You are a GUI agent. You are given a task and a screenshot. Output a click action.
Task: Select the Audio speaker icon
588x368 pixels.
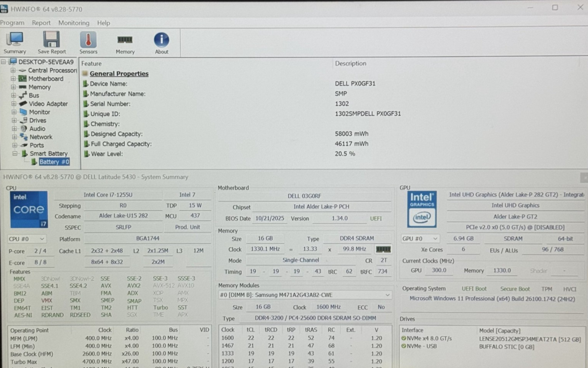point(24,129)
